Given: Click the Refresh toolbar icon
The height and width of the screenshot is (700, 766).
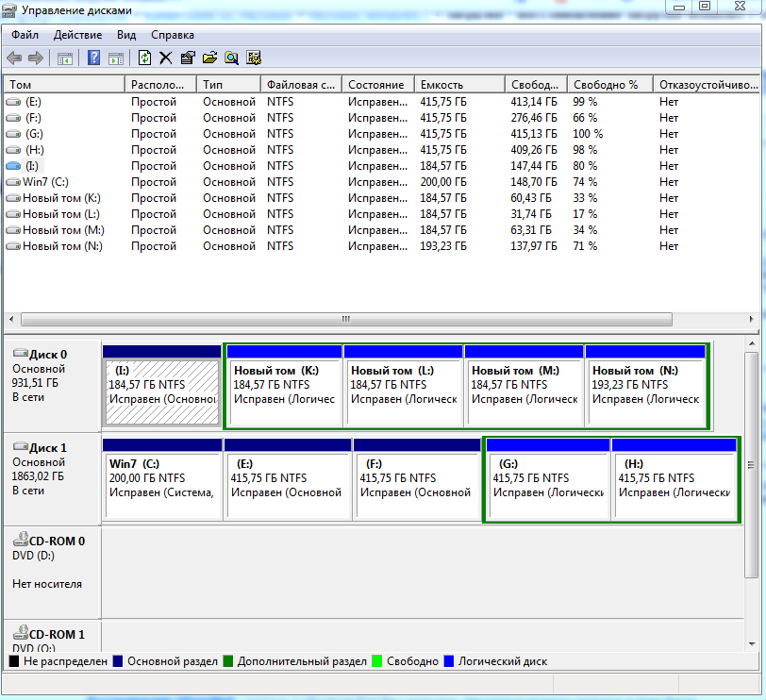Looking at the screenshot, I should point(144,58).
